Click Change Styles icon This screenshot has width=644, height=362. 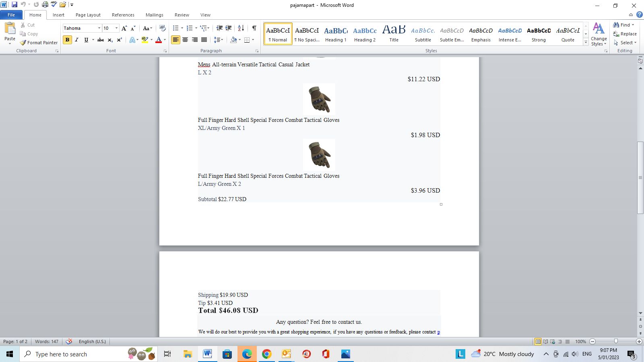tap(599, 34)
